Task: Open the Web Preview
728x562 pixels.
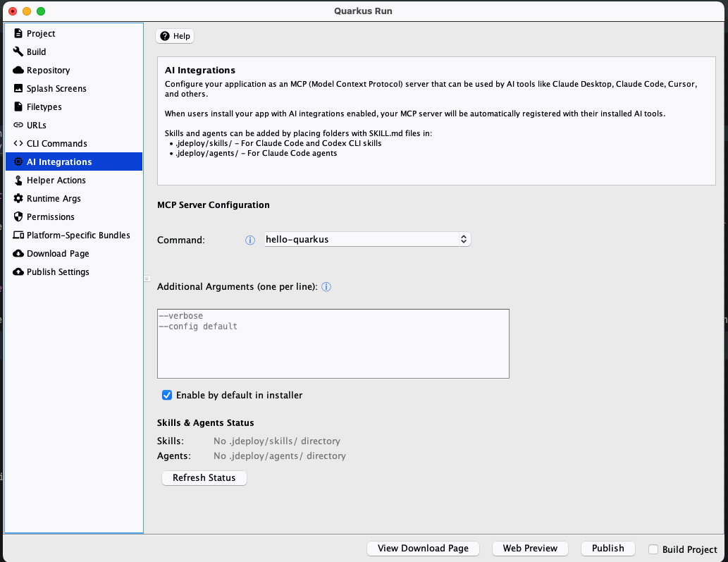Action: (530, 549)
